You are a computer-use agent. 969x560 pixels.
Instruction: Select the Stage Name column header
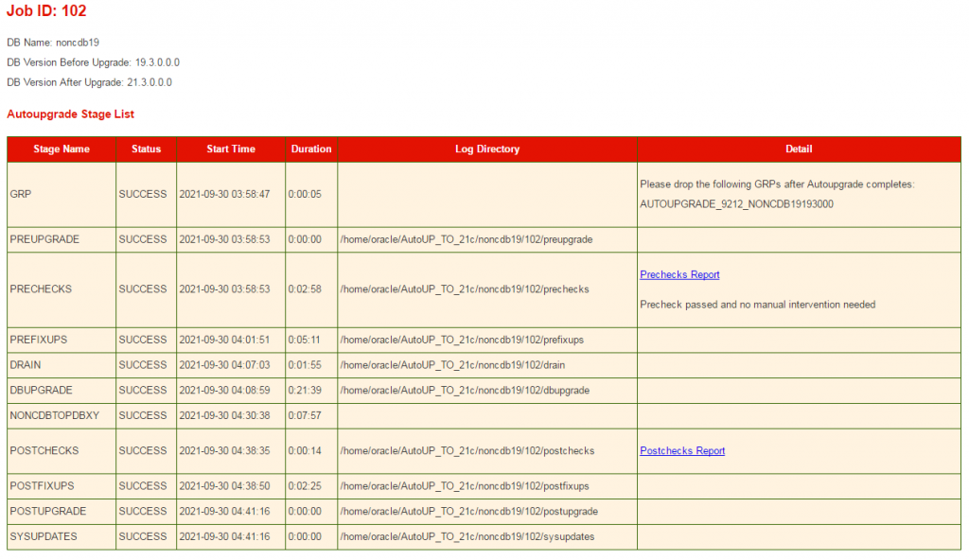pos(60,149)
